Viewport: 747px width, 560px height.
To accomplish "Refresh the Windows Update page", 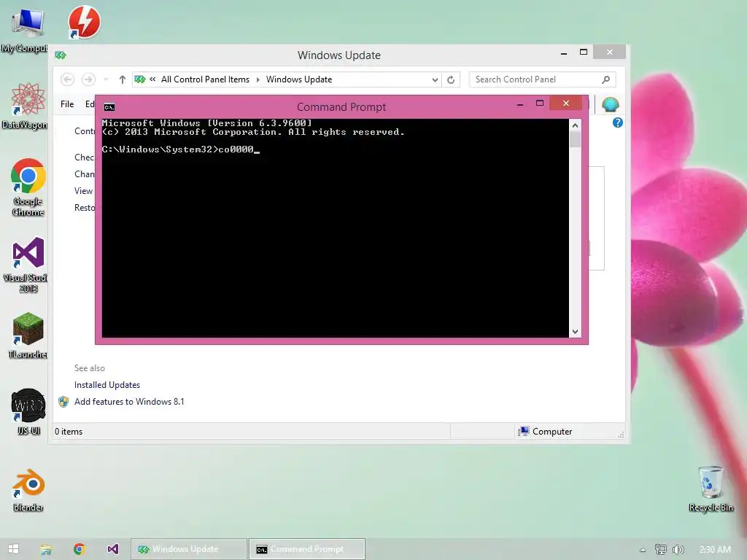I will point(451,79).
